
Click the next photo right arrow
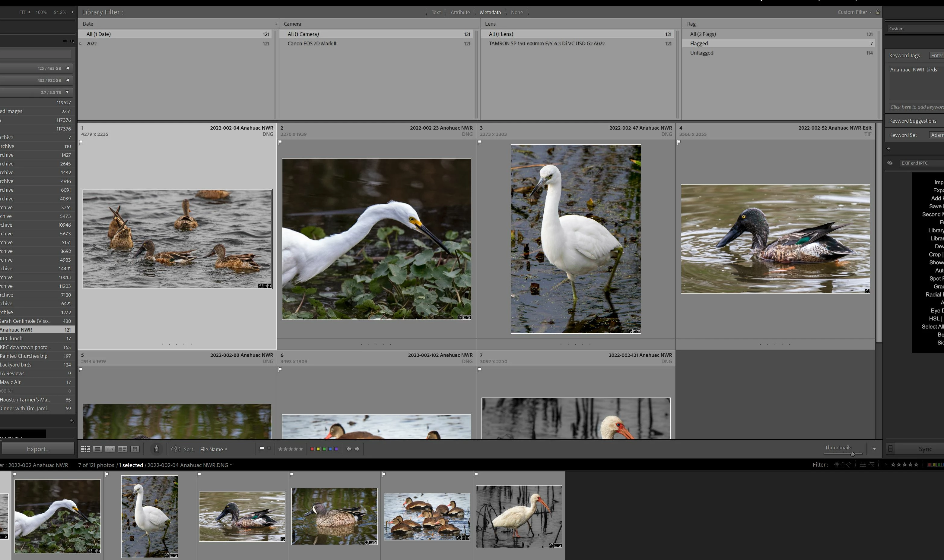pyautogui.click(x=357, y=449)
